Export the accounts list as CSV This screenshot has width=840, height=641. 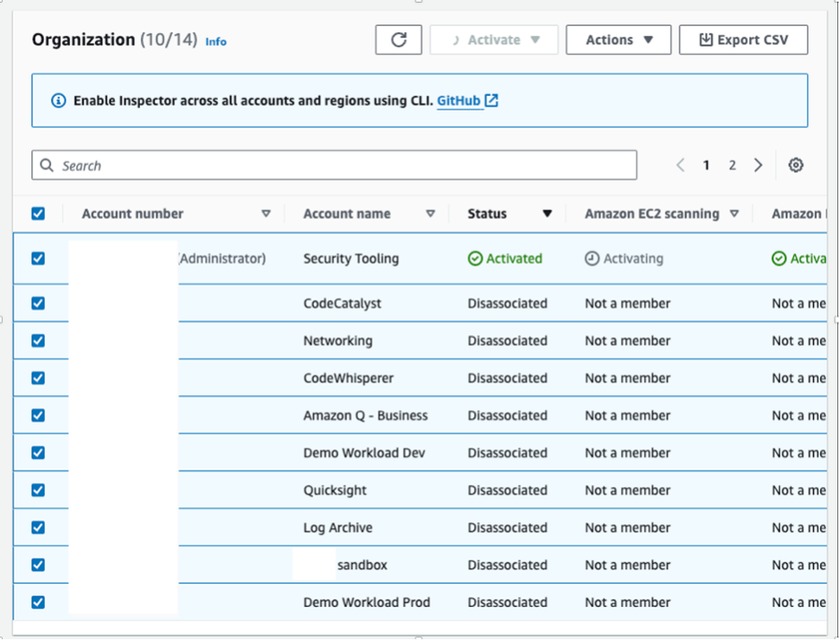pyautogui.click(x=743, y=39)
